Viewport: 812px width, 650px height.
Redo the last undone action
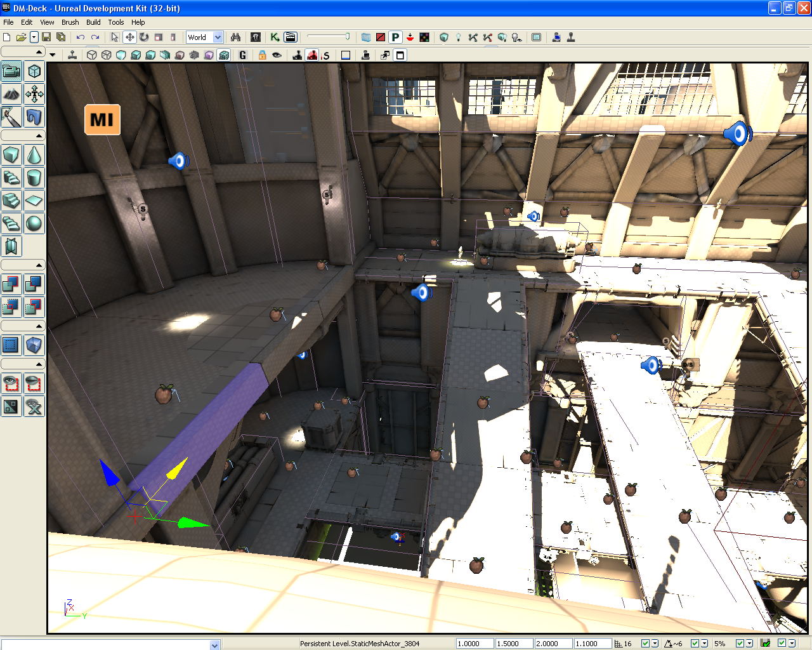(x=95, y=37)
